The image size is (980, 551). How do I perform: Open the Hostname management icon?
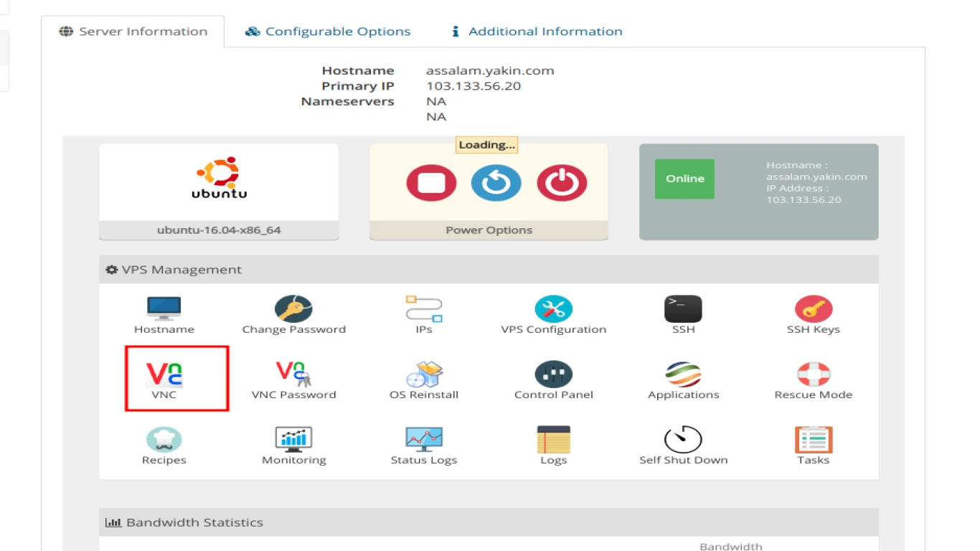(x=164, y=309)
